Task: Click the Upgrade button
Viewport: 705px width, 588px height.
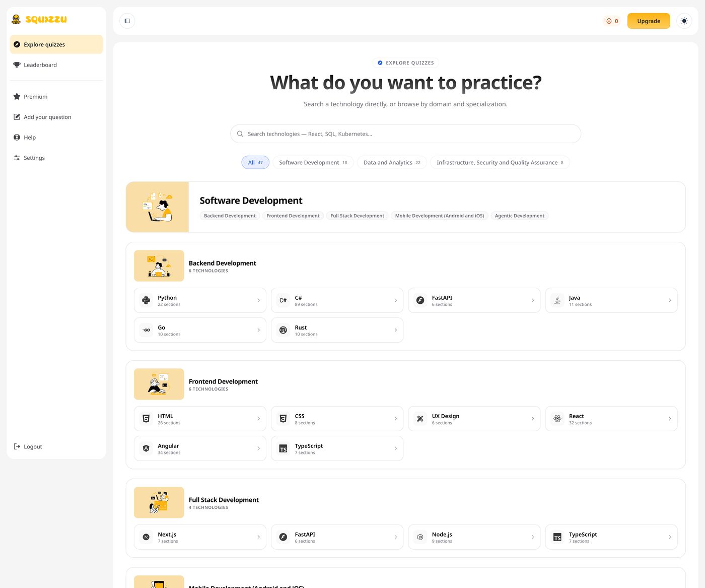Action: (649, 21)
